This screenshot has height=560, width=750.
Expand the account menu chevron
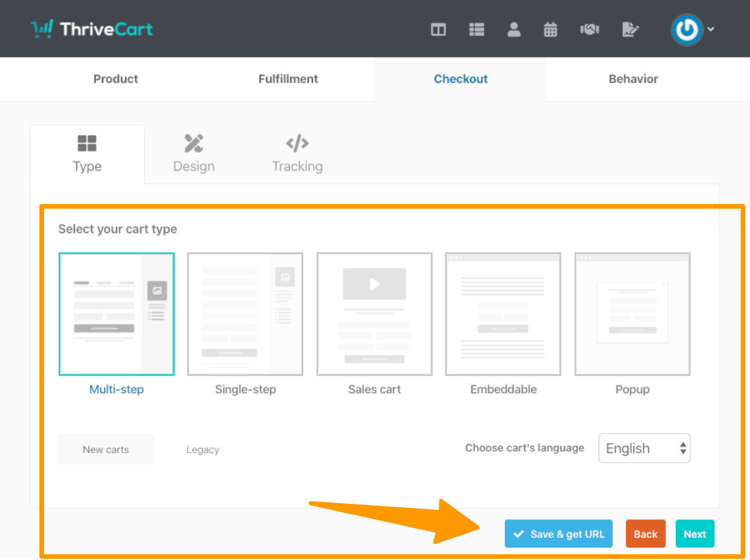tap(711, 29)
